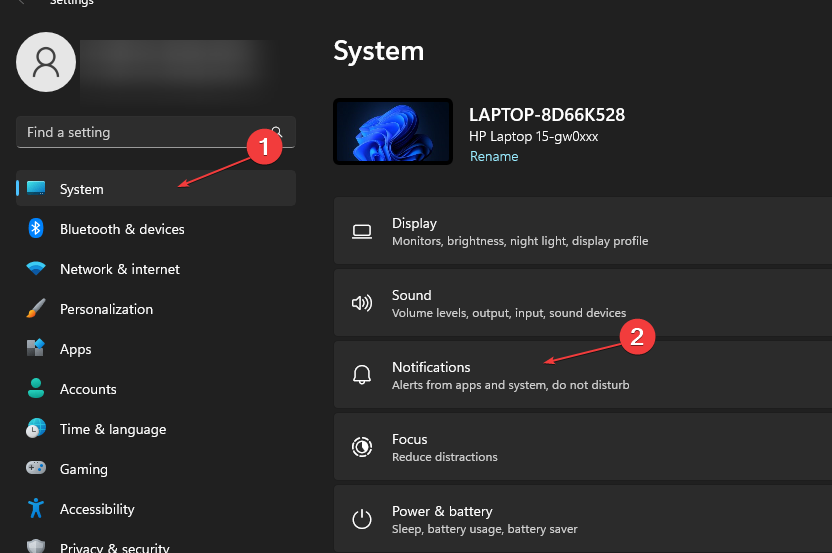Click the Display laptop icon
Image resolution: width=832 pixels, height=553 pixels.
click(362, 231)
